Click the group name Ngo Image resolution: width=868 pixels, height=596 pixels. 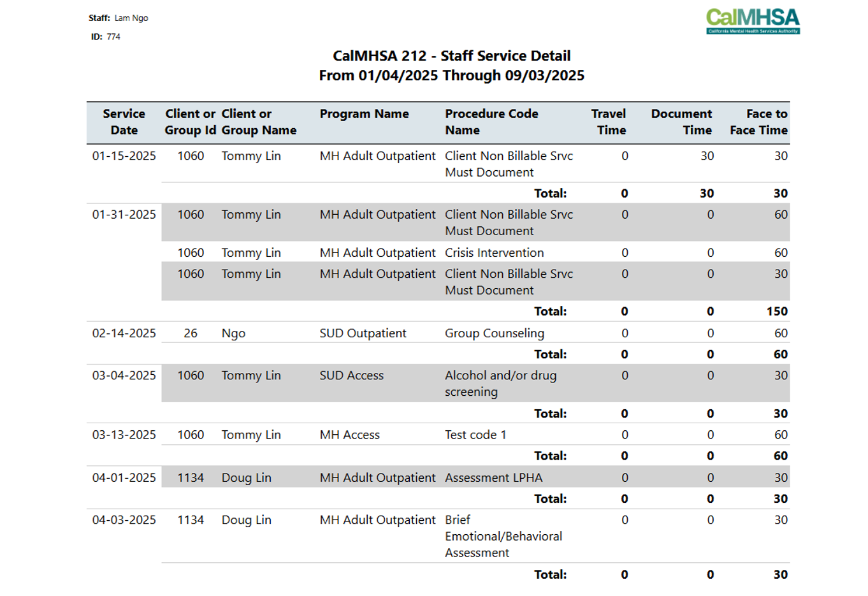pyautogui.click(x=233, y=333)
